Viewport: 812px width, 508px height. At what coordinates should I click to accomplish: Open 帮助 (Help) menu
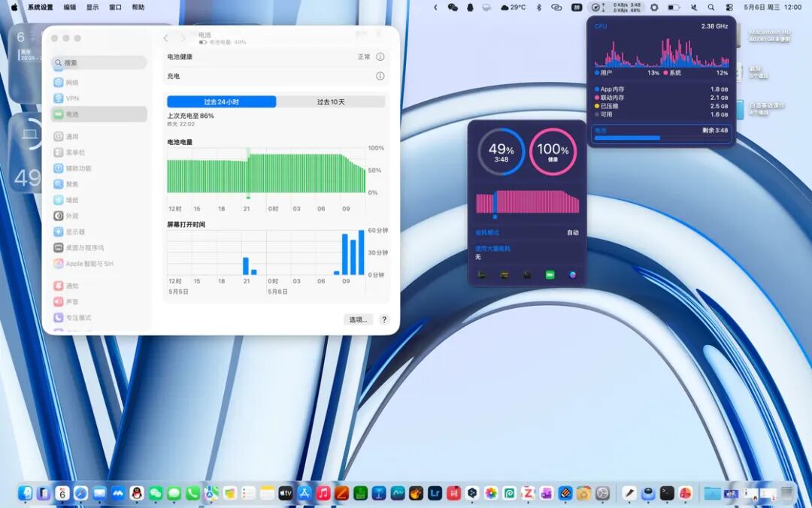pos(138,8)
